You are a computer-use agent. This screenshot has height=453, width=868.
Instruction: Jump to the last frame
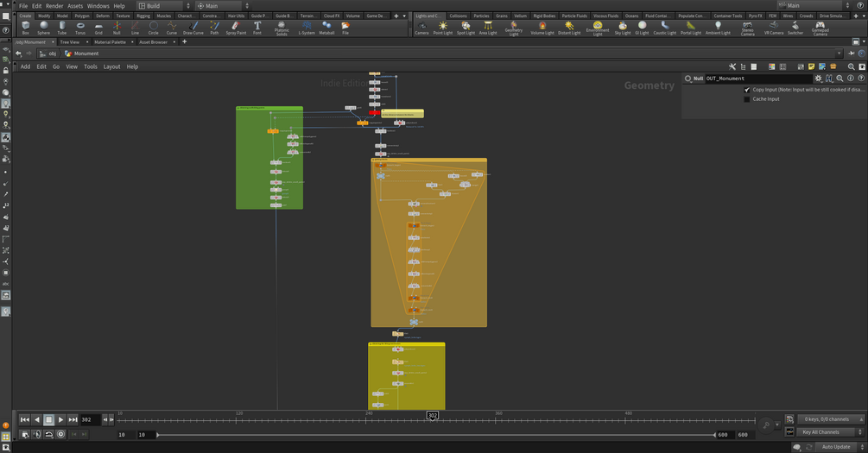click(x=73, y=420)
